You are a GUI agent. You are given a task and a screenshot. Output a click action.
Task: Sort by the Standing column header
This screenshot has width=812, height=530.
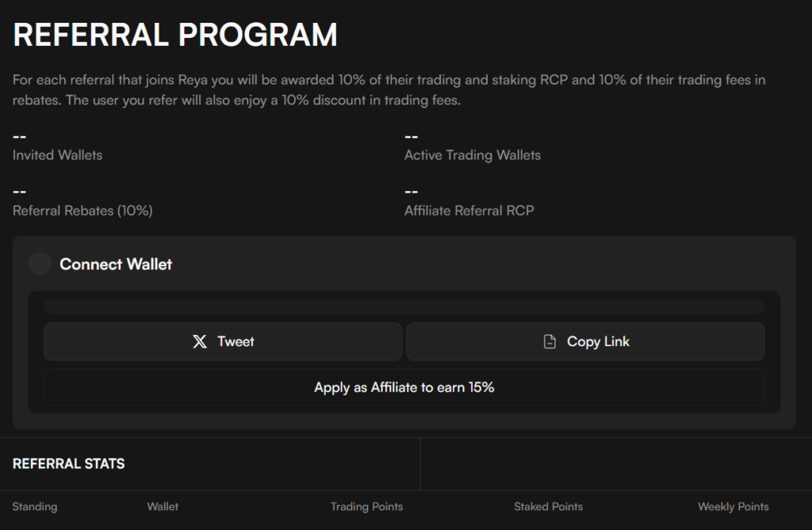click(35, 506)
